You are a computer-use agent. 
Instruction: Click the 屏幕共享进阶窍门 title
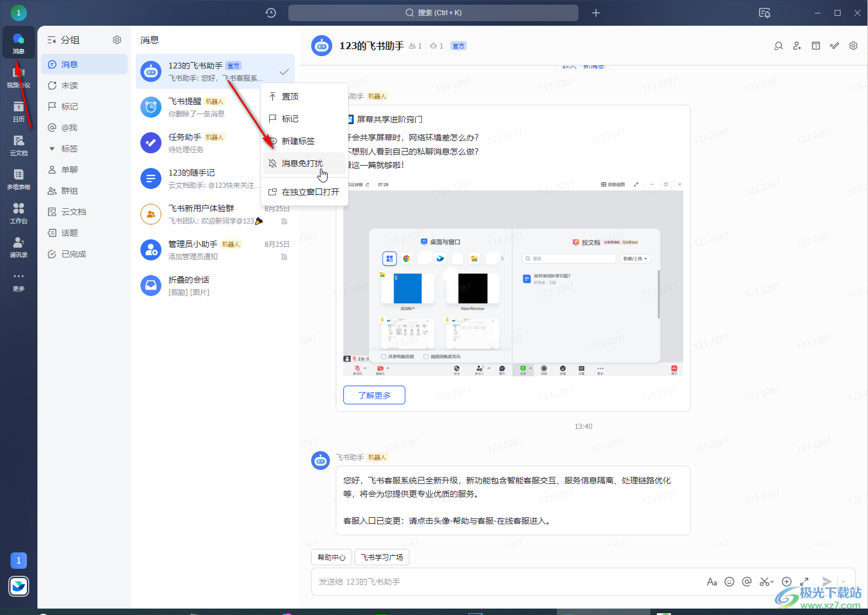click(x=390, y=119)
